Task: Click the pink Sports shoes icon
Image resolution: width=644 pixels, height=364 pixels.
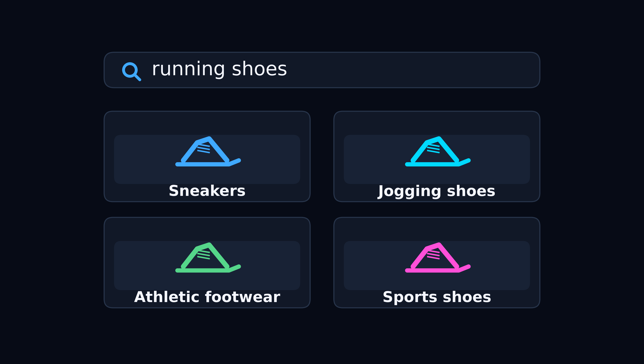Action: (x=438, y=257)
